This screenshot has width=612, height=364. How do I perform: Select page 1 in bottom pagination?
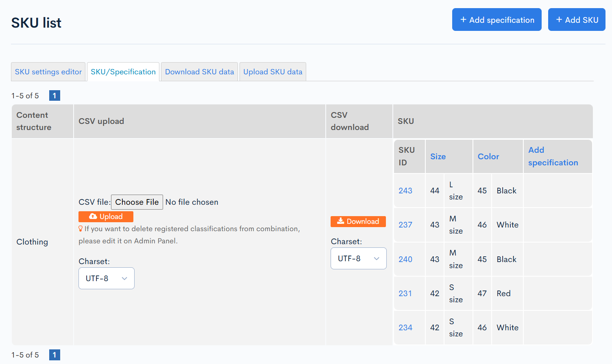click(54, 355)
